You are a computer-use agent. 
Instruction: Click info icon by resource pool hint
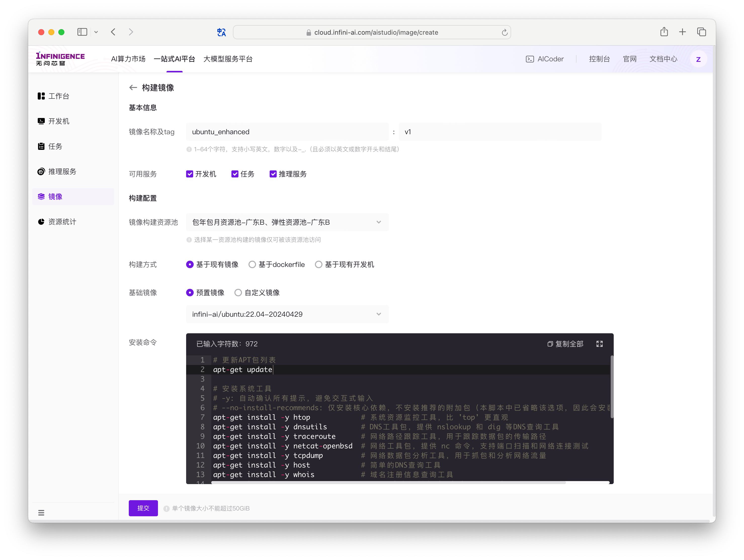(189, 240)
